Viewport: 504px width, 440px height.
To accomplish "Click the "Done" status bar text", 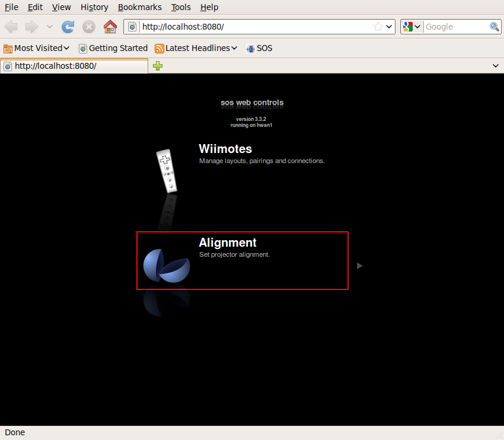I will click(15, 433).
